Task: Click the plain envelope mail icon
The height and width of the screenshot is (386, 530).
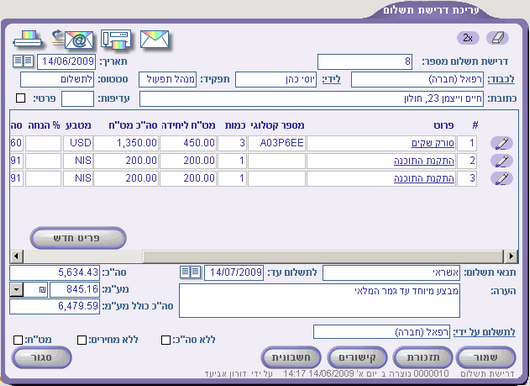Action: tap(154, 39)
